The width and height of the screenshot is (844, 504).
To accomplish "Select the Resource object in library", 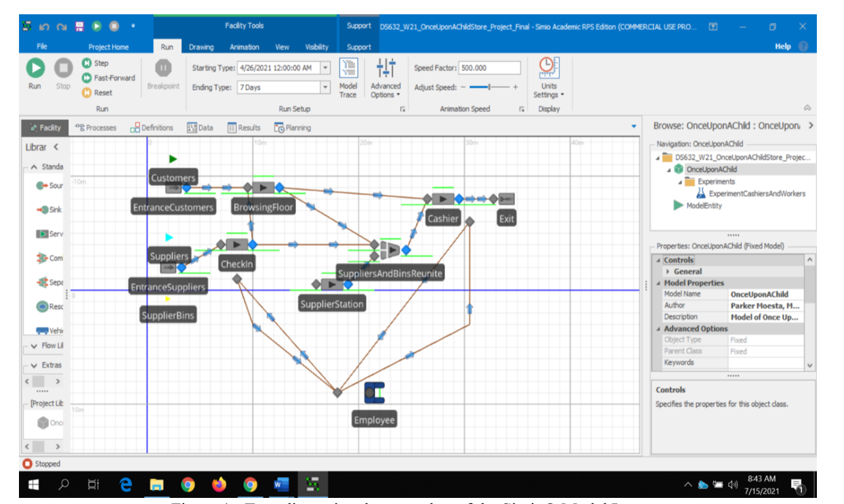I will pos(49,307).
